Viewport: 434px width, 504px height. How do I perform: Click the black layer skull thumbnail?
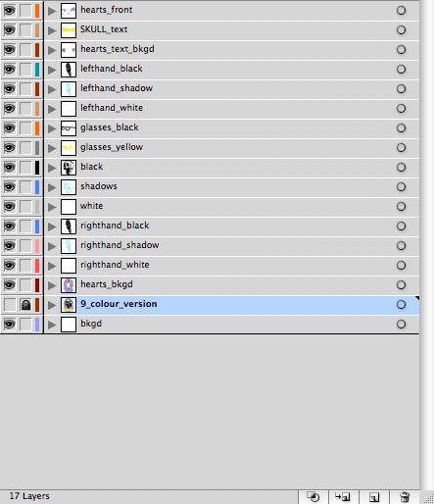[69, 168]
